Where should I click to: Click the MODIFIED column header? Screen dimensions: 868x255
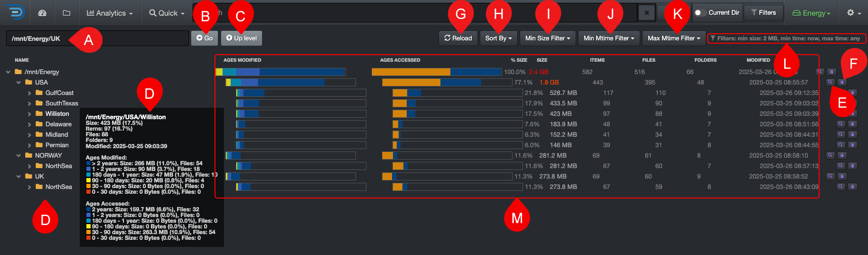pos(758,60)
